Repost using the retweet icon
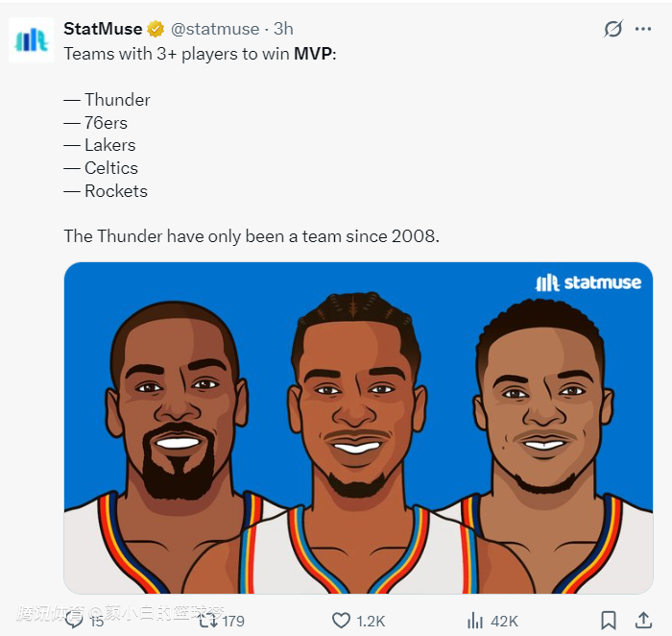The height and width of the screenshot is (636, 672). point(208,621)
